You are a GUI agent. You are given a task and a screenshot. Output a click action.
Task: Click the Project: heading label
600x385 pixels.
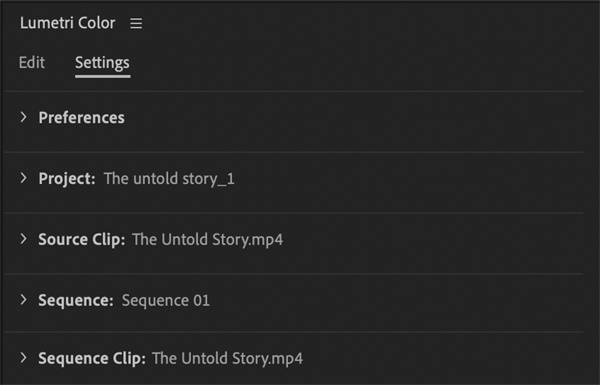pos(67,179)
